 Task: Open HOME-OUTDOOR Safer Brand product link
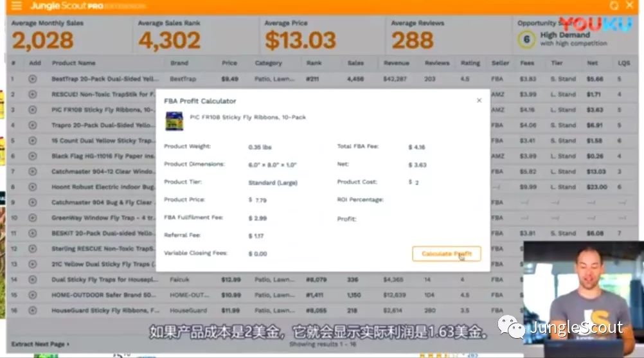[x=103, y=295]
